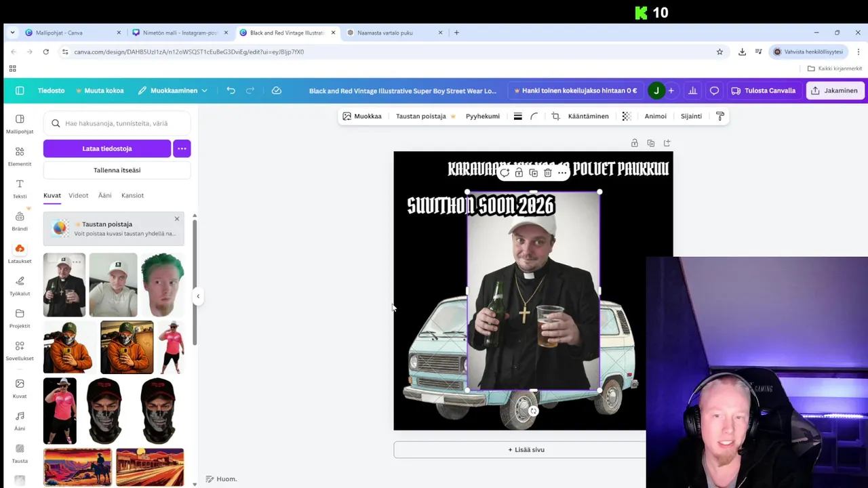The width and height of the screenshot is (868, 488).
Task: Dismiss the Taustan poistaja tip card
Action: click(177, 219)
